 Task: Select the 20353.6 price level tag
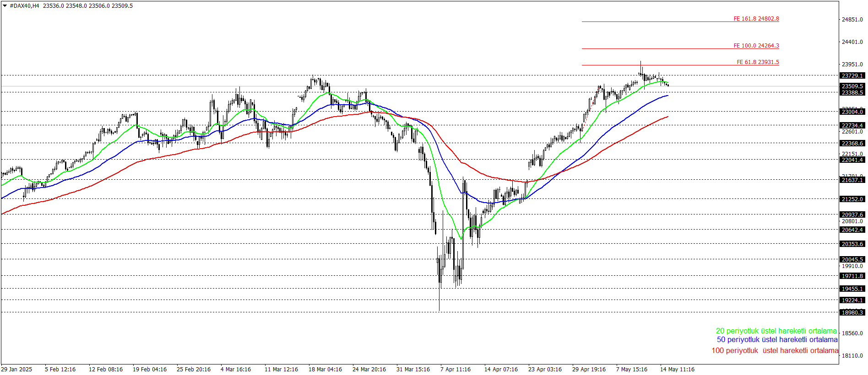point(852,244)
